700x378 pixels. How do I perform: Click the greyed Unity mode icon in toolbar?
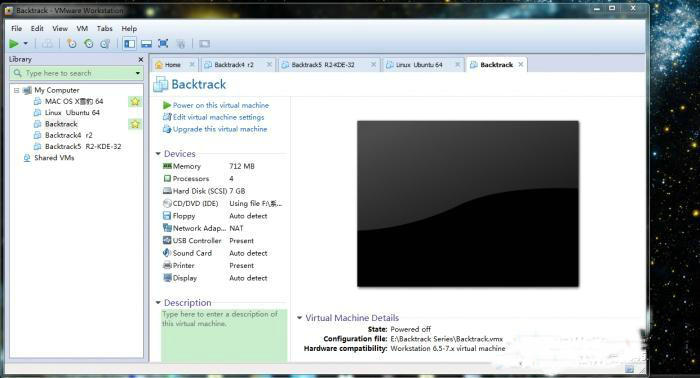coord(180,44)
